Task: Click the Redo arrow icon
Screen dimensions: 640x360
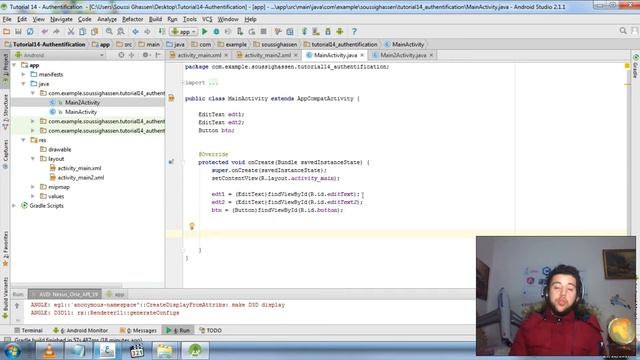Action: [56, 31]
